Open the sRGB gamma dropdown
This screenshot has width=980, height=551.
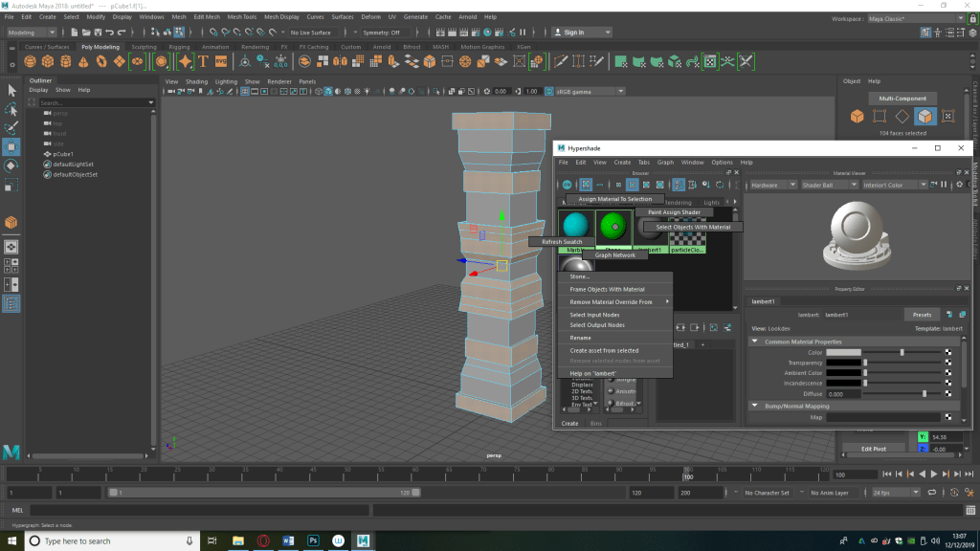point(590,91)
